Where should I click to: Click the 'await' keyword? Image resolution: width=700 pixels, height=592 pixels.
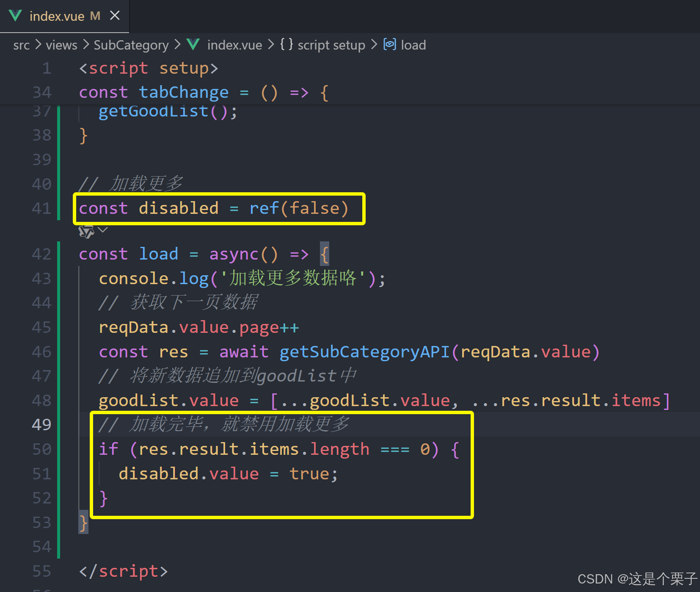pyautogui.click(x=244, y=352)
